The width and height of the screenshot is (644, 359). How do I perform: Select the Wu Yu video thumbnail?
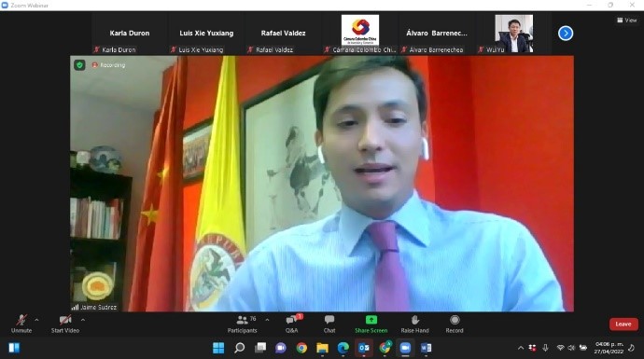click(514, 34)
